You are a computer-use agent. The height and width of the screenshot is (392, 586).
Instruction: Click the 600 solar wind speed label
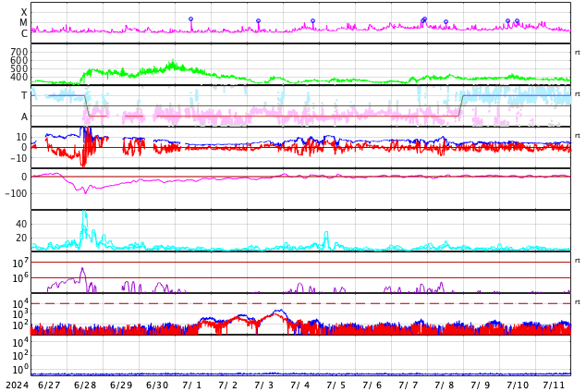coord(19,60)
